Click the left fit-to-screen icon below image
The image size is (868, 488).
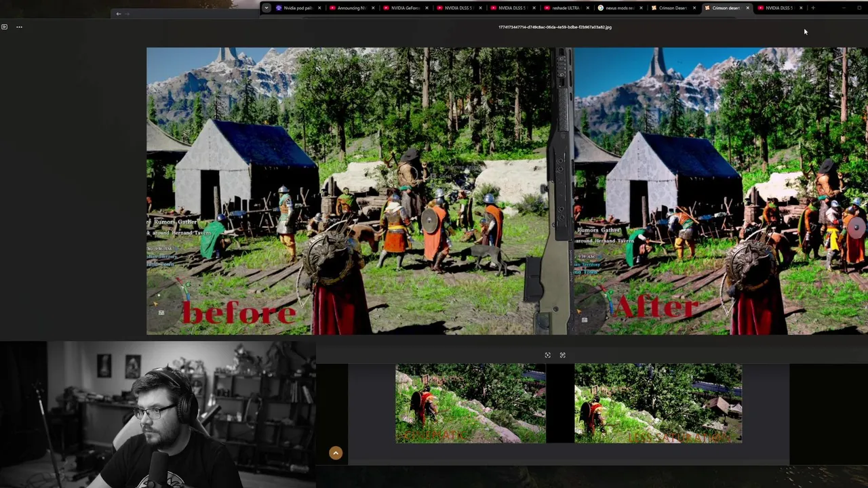click(547, 355)
